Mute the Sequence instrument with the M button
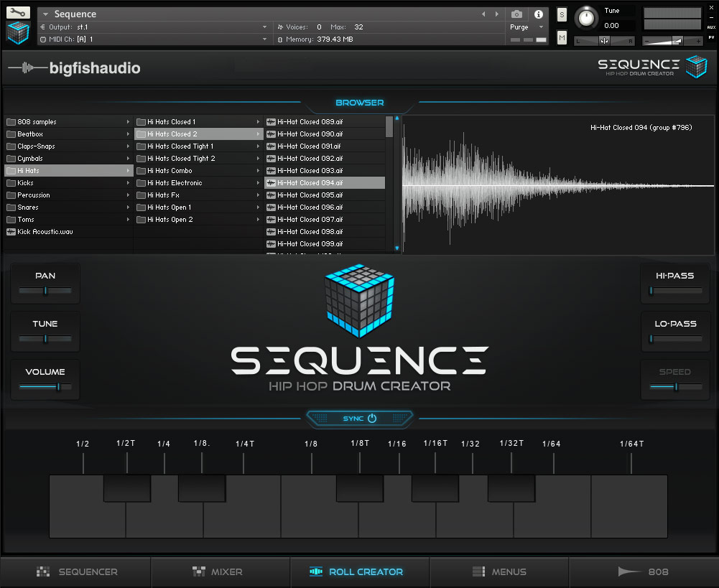 coord(562,37)
